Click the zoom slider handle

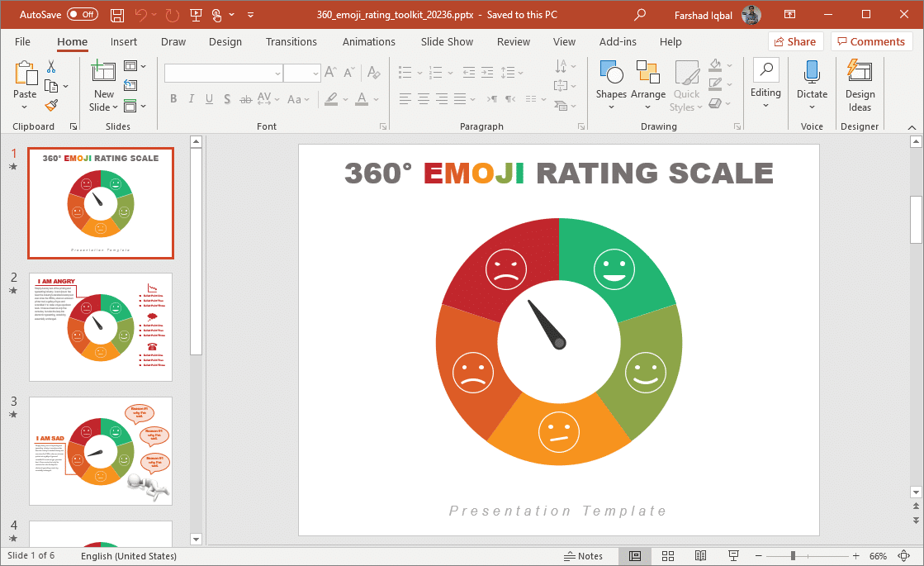click(x=792, y=556)
